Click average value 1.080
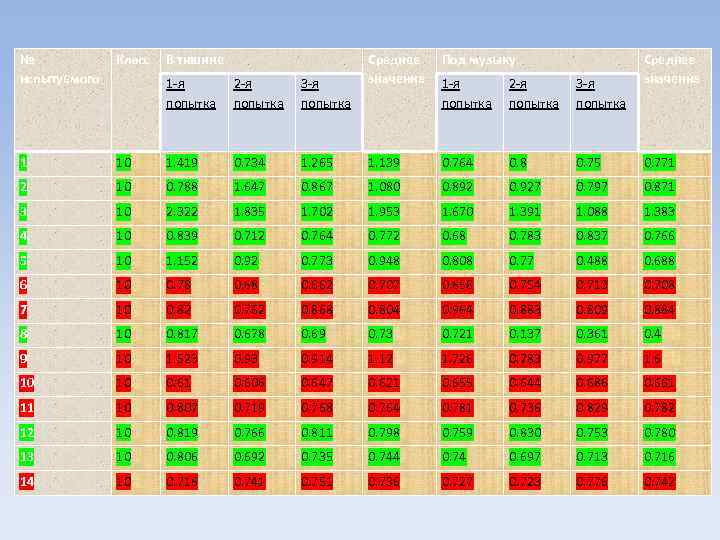This screenshot has height=540, width=720. coord(383,187)
